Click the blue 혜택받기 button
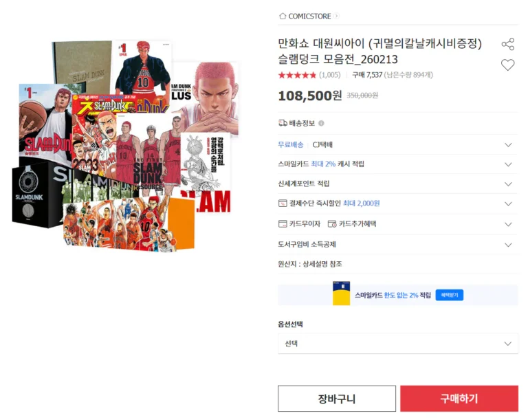This screenshot has height=420, width=528. click(450, 295)
